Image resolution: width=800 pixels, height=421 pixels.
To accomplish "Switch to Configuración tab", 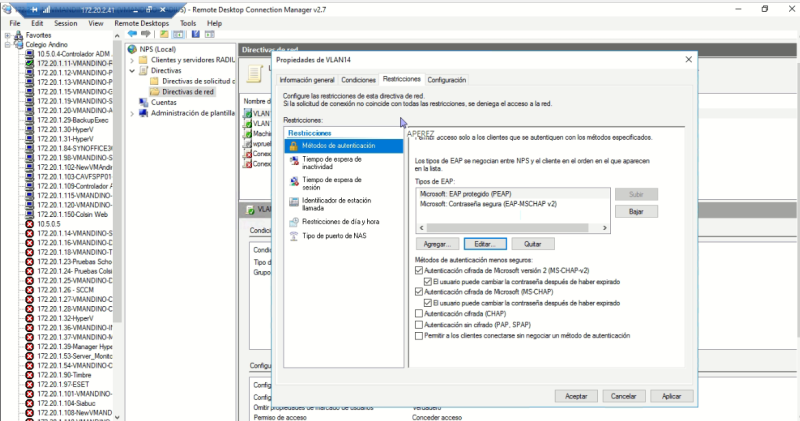I will [x=446, y=80].
